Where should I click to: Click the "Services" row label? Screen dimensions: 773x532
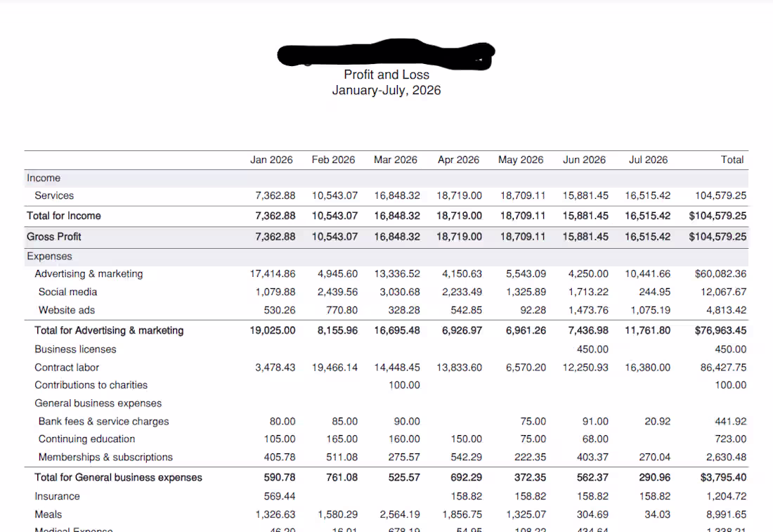(54, 196)
